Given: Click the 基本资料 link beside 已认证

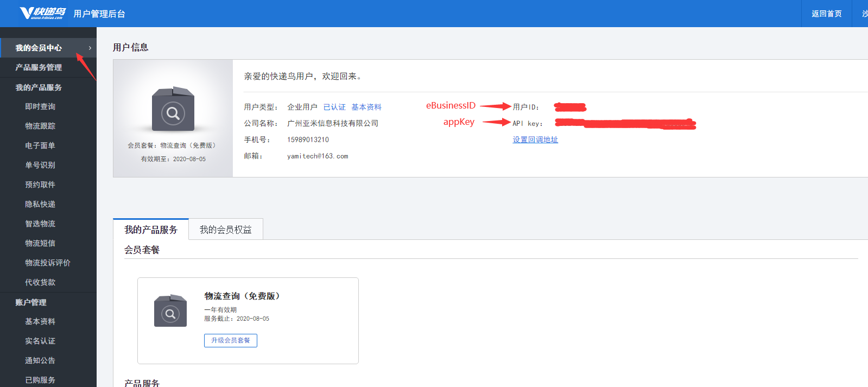Looking at the screenshot, I should [366, 107].
